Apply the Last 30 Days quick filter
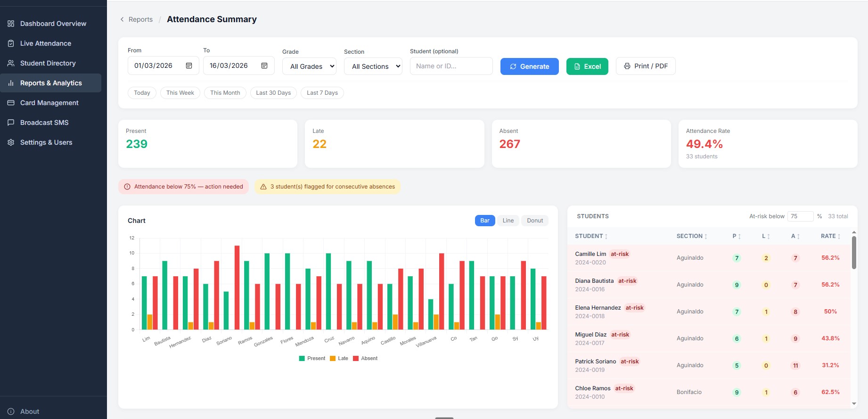 point(273,93)
